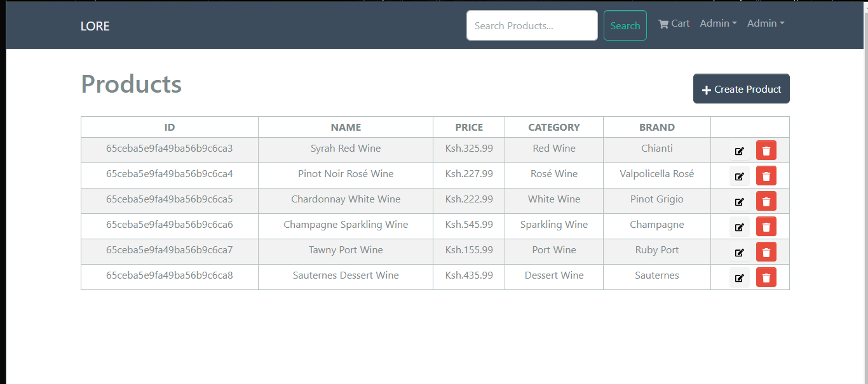The width and height of the screenshot is (868, 384).
Task: Expand the second Admin dropdown menu
Action: click(x=765, y=23)
